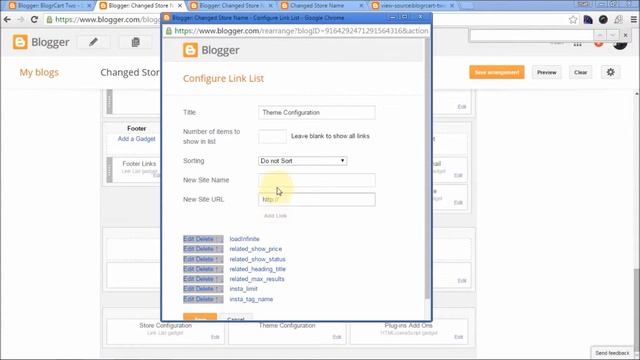Viewport: 640px width, 360px height.
Task: Click related_show_price link name
Action: (256, 249)
